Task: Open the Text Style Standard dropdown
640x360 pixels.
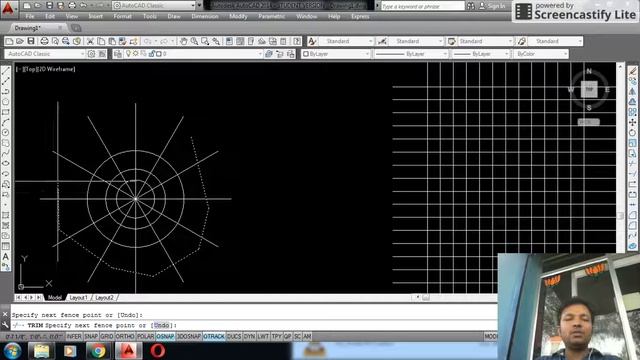Action: [x=347, y=41]
